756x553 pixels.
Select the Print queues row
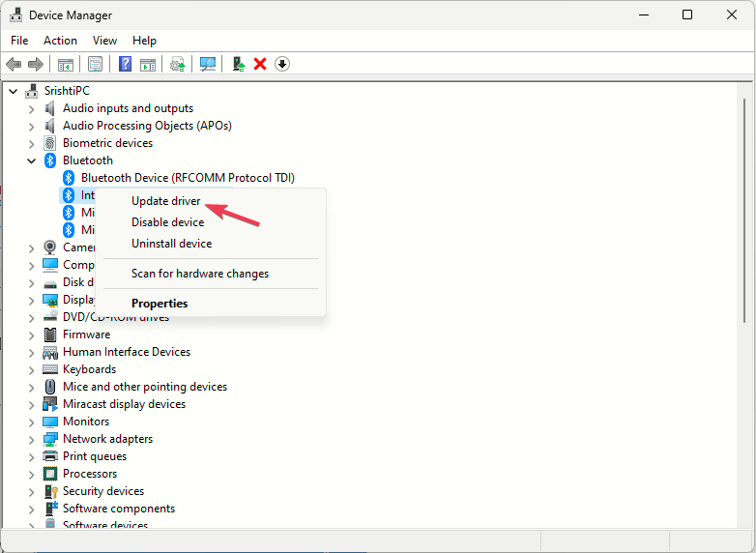95,456
